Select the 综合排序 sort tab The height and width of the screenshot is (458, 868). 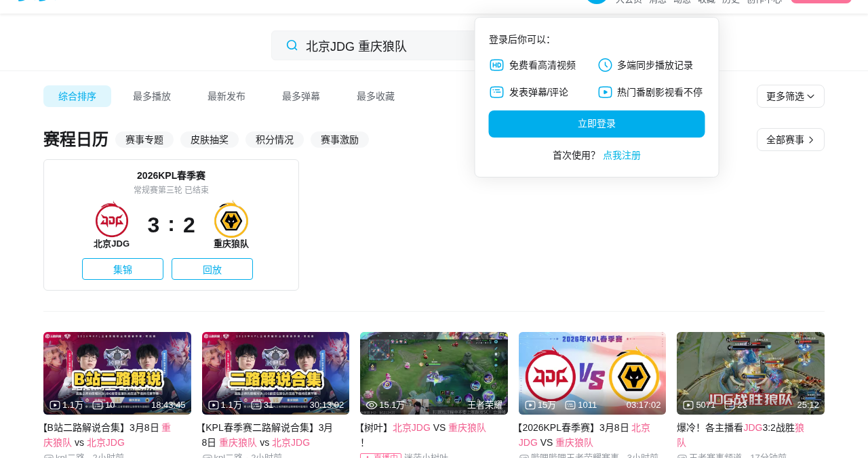(x=77, y=96)
